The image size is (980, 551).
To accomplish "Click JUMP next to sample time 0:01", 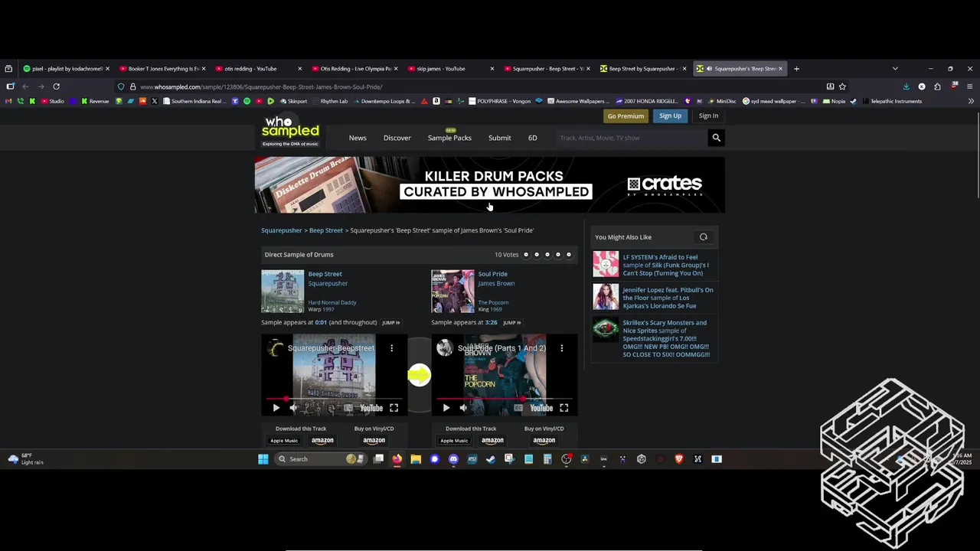I will (x=390, y=323).
